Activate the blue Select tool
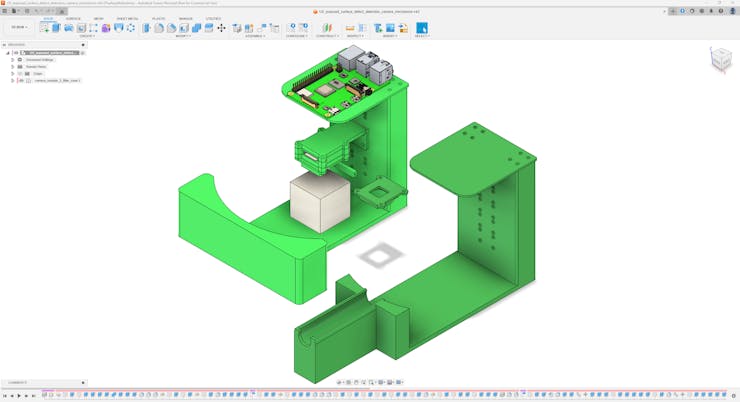 click(422, 28)
